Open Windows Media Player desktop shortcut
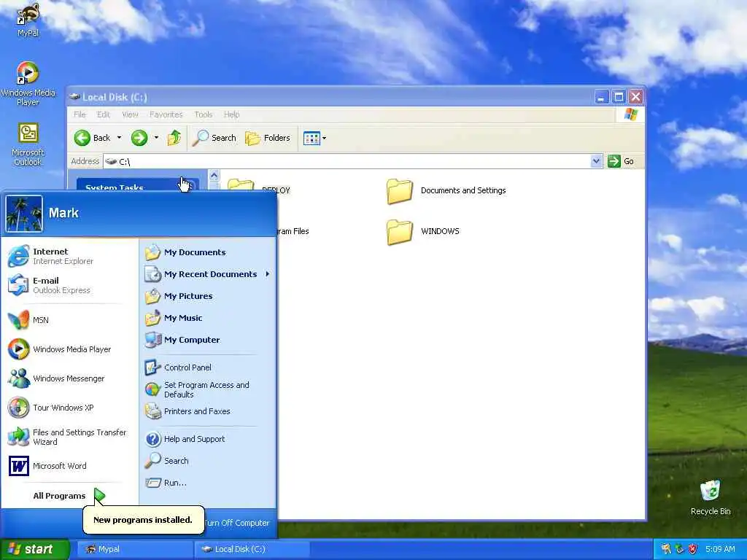The width and height of the screenshot is (747, 560). click(28, 83)
